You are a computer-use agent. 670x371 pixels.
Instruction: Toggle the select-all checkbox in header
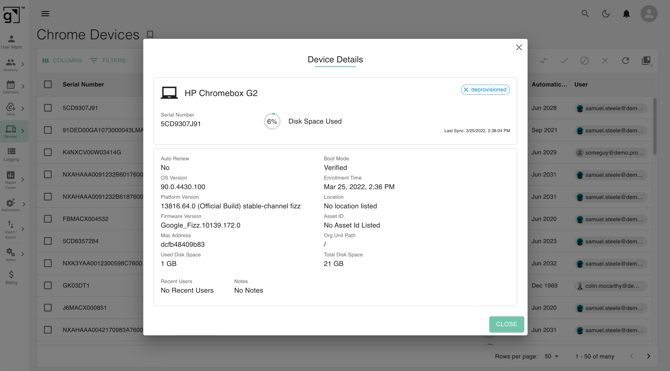(x=48, y=84)
